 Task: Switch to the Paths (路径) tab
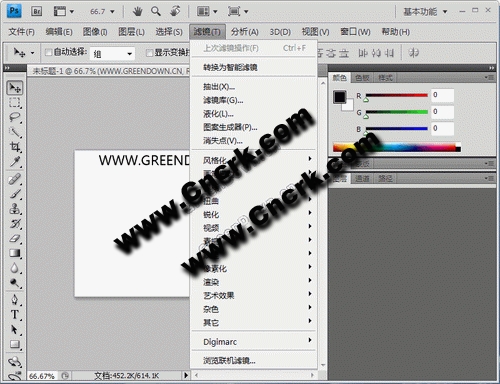[x=385, y=178]
